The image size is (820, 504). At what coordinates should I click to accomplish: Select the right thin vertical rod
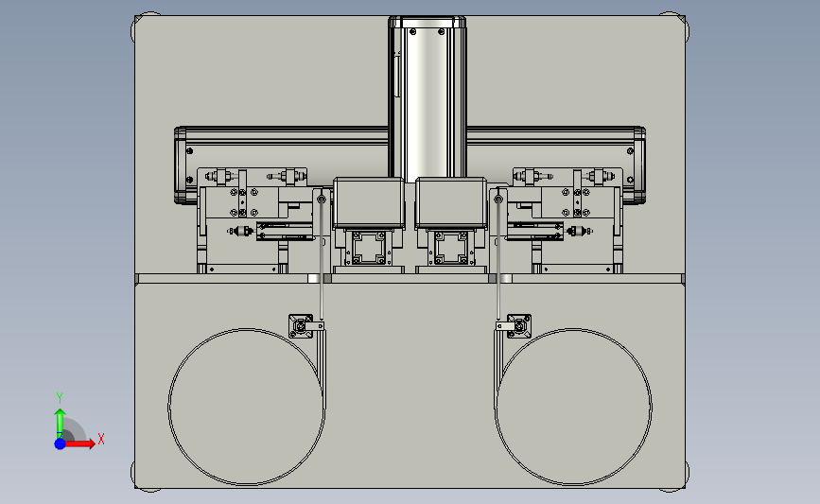(498, 259)
